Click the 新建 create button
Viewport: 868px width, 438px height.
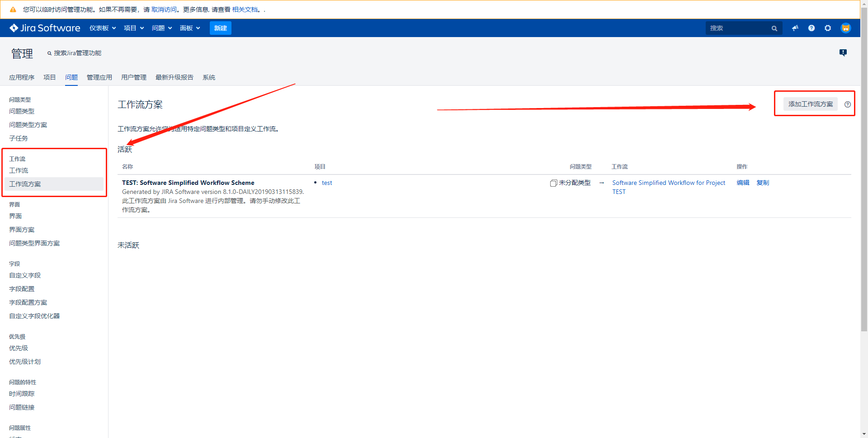pyautogui.click(x=220, y=28)
